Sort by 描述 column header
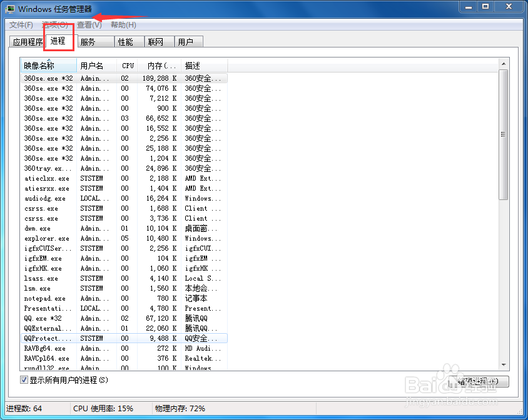 205,65
